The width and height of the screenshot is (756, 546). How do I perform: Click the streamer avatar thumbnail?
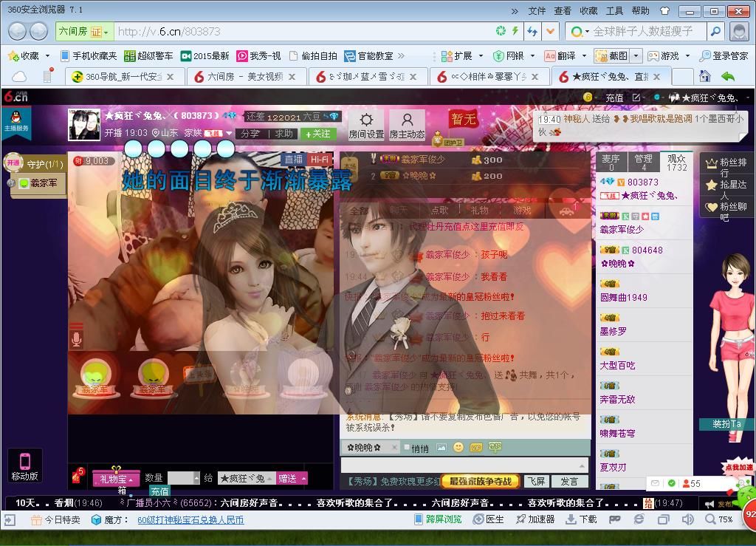[84, 124]
